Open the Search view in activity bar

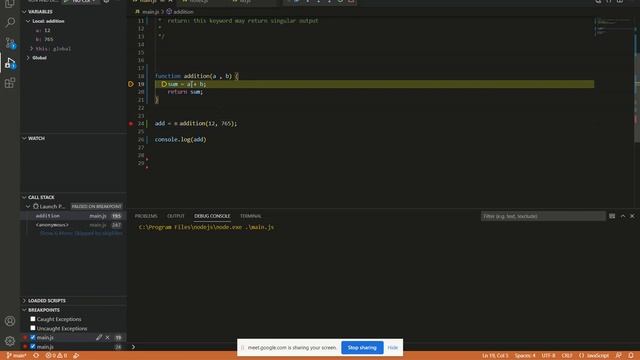[10, 22]
